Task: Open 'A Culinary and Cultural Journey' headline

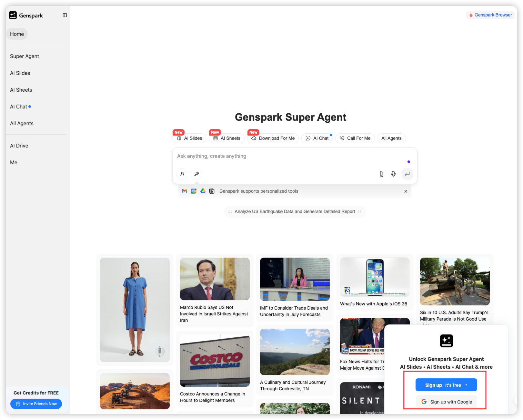Action: pyautogui.click(x=293, y=385)
